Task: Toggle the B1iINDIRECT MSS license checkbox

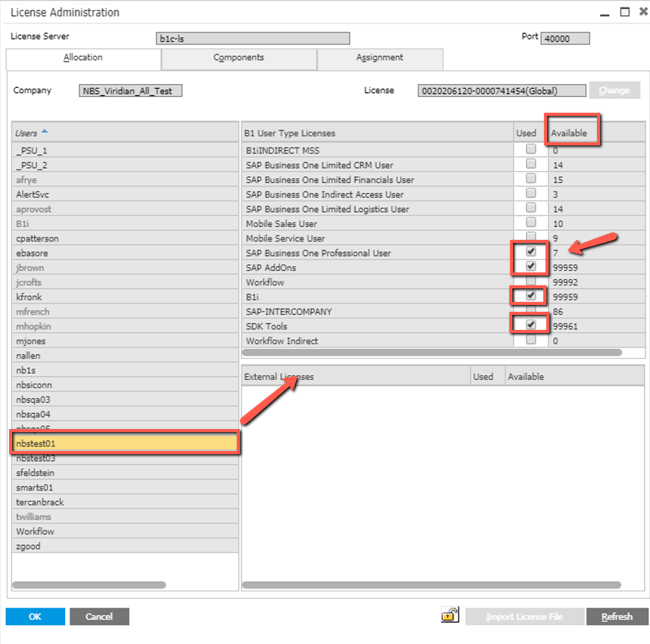Action: point(530,149)
